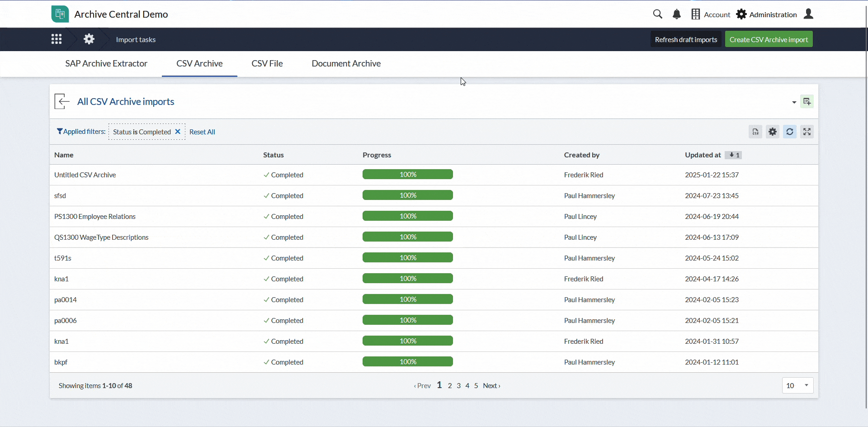Image resolution: width=868 pixels, height=427 pixels.
Task: Click Refresh draft imports button
Action: point(686,39)
